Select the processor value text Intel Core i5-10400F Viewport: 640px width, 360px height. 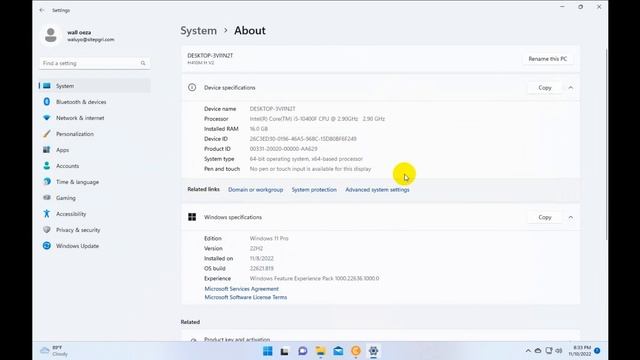click(x=317, y=119)
